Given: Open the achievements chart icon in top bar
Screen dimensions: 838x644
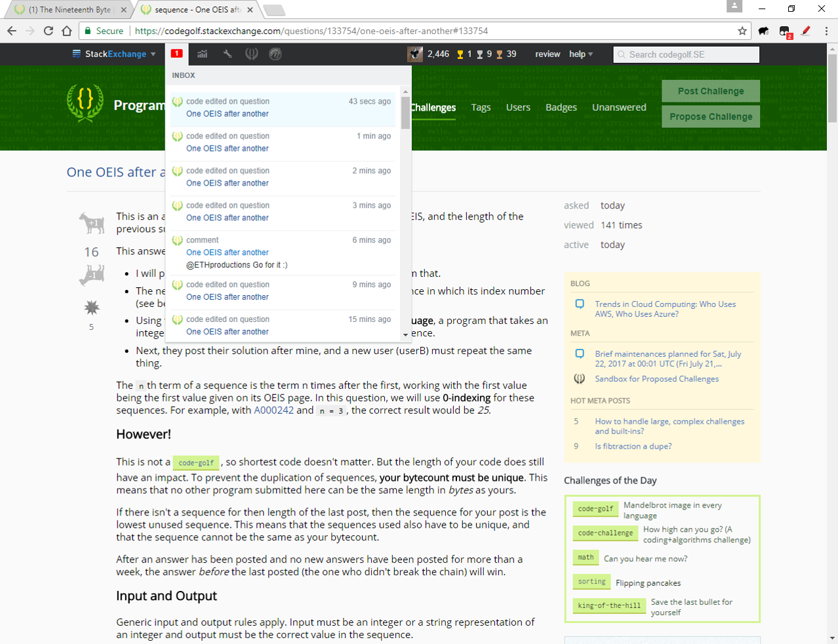Looking at the screenshot, I should [203, 54].
